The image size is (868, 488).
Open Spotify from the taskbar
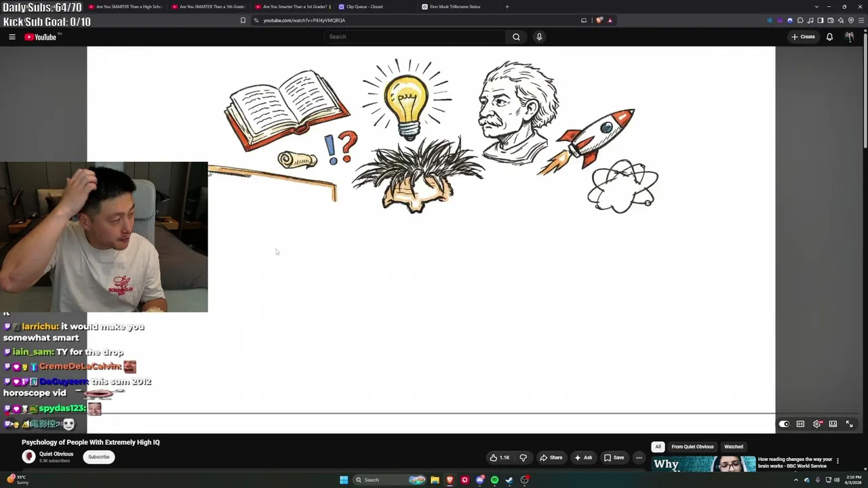[494, 480]
